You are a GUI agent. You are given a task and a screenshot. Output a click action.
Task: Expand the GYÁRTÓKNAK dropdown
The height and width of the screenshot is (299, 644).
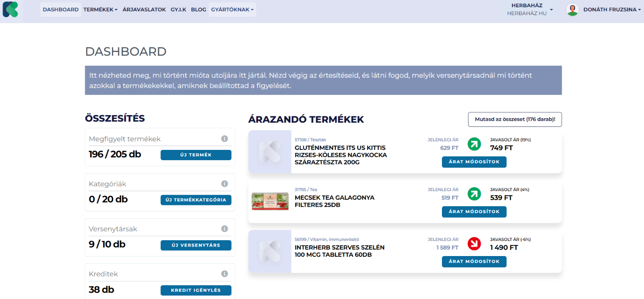point(232,9)
